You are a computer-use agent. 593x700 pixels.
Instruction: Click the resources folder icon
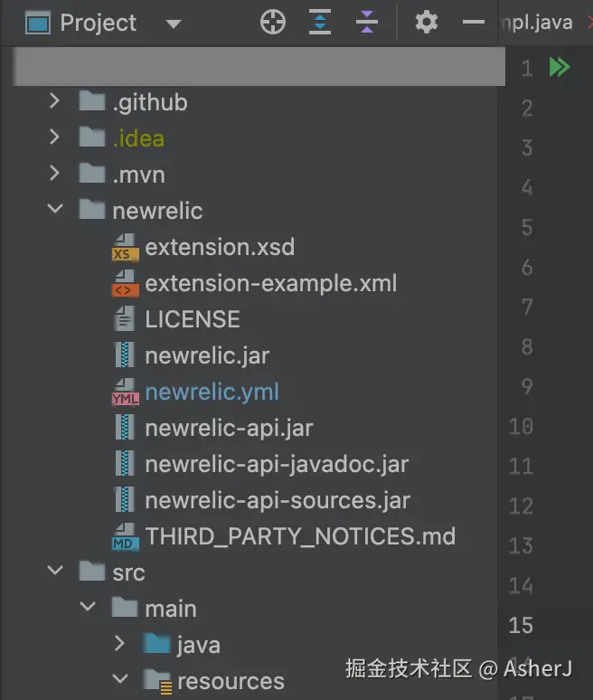(x=157, y=681)
